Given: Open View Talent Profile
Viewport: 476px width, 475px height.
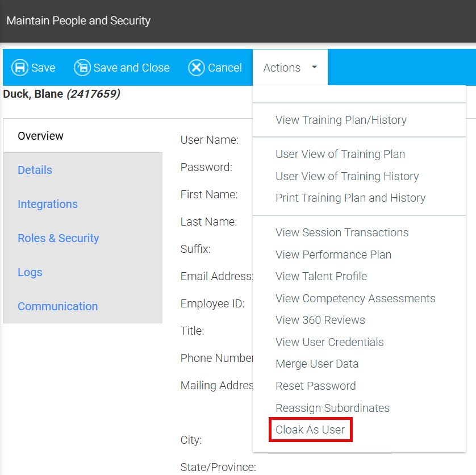Looking at the screenshot, I should click(321, 276).
